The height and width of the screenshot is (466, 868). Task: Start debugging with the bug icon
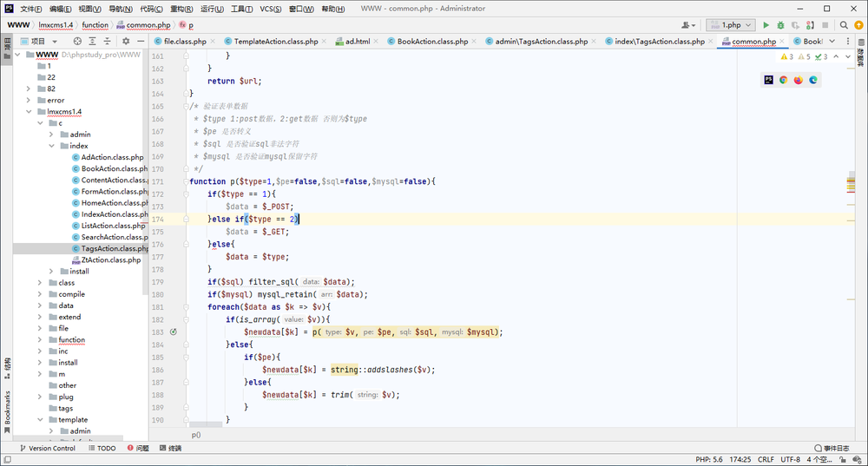780,25
